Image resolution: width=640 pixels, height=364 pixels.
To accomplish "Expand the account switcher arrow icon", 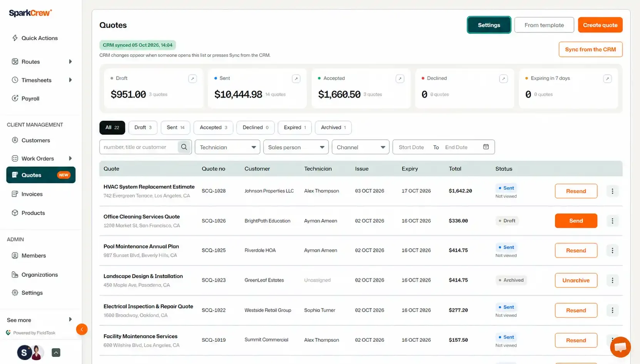I will pyautogui.click(x=56, y=352).
